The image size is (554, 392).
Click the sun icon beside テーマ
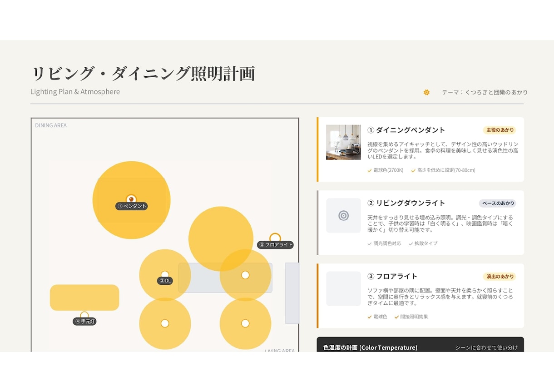point(426,92)
